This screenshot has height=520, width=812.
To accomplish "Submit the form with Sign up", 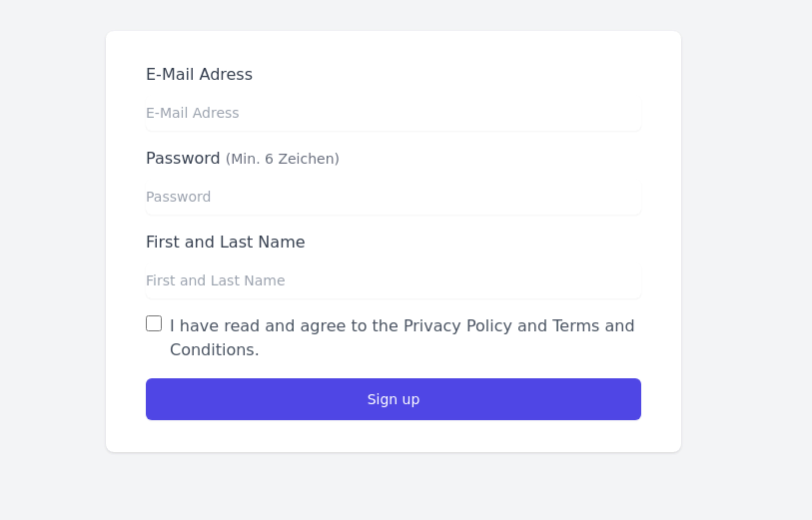I will coord(393,399).
